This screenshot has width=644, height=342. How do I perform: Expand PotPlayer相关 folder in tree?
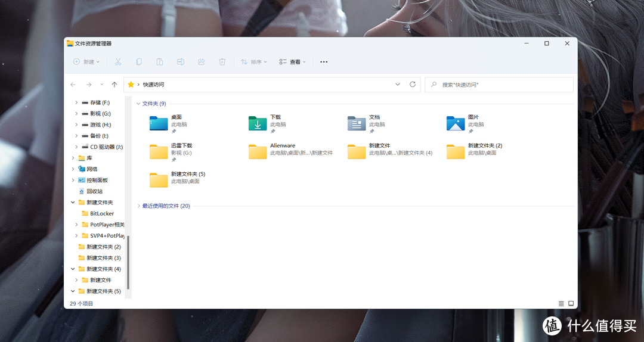coord(76,225)
